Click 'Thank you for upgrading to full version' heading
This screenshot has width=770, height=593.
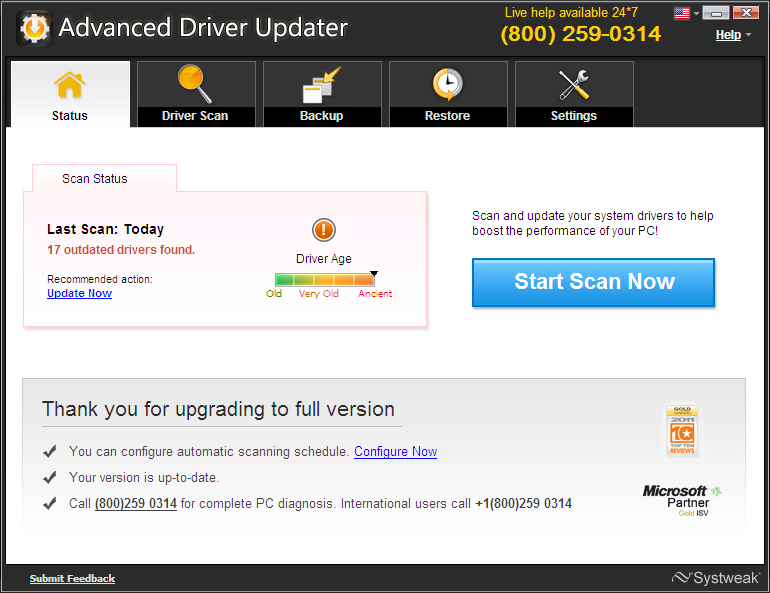pyautogui.click(x=219, y=409)
